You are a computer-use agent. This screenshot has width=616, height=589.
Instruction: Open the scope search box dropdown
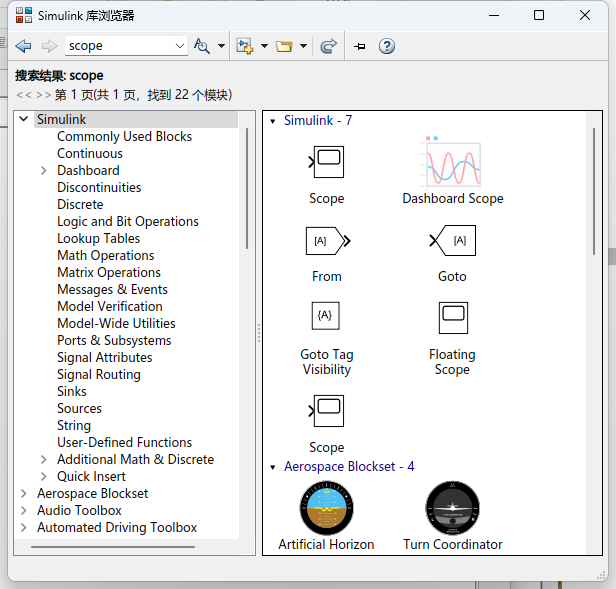click(x=180, y=46)
